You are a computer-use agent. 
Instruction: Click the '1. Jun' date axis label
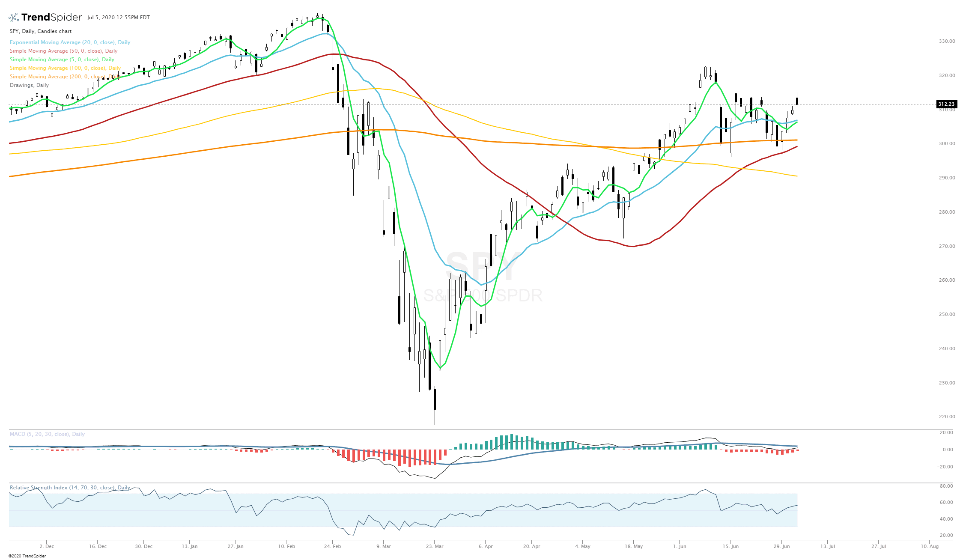click(680, 546)
